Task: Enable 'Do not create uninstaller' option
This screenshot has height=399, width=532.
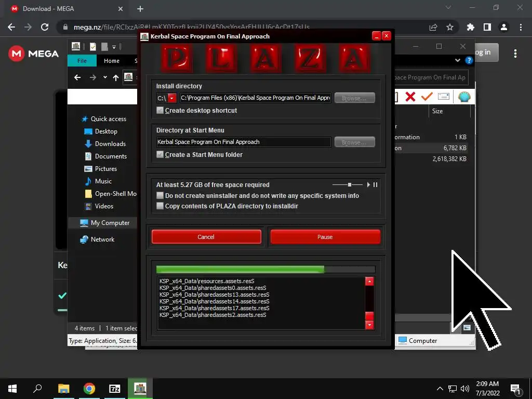Action: coord(160,195)
